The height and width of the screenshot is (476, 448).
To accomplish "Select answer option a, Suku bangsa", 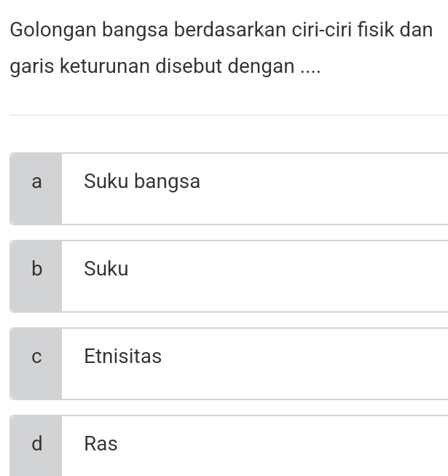I will pos(229,189).
